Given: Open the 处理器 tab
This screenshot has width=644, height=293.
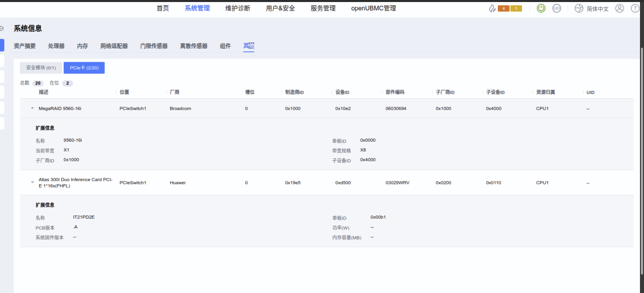Looking at the screenshot, I should tap(56, 46).
